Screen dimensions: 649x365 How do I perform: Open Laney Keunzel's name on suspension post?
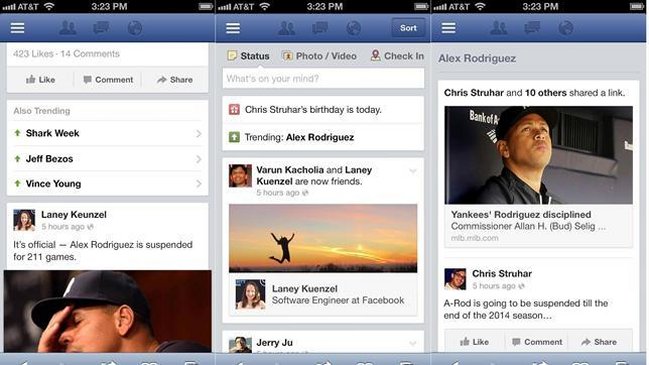(x=74, y=214)
